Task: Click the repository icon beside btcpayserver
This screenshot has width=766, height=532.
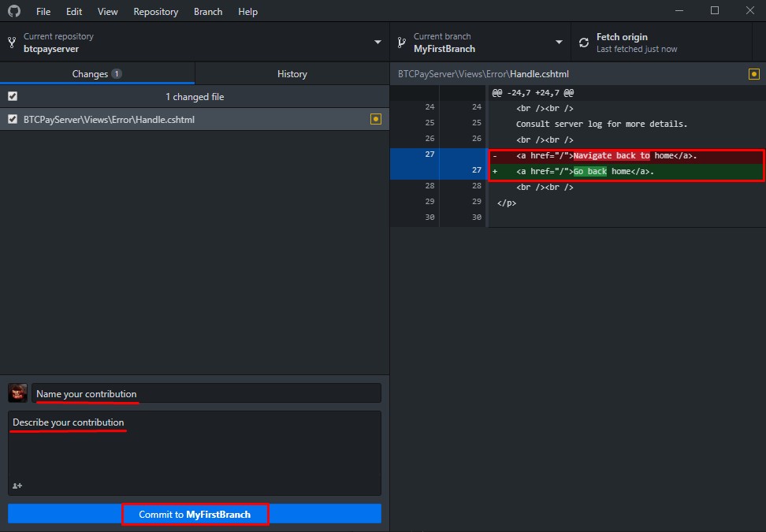Action: click(x=12, y=43)
